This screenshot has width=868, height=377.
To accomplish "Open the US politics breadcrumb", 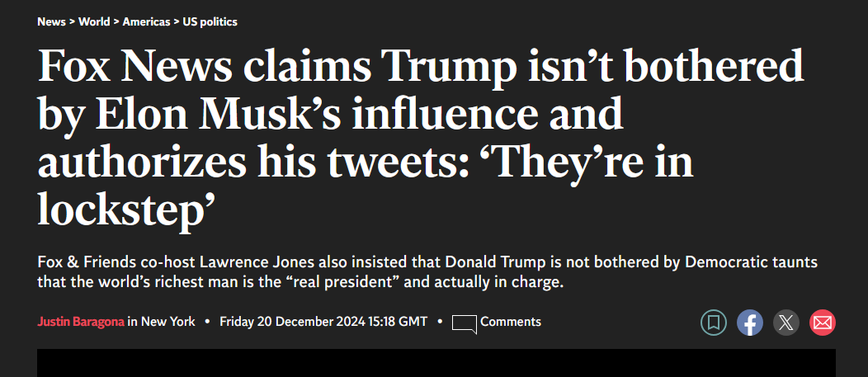I will pos(210,22).
